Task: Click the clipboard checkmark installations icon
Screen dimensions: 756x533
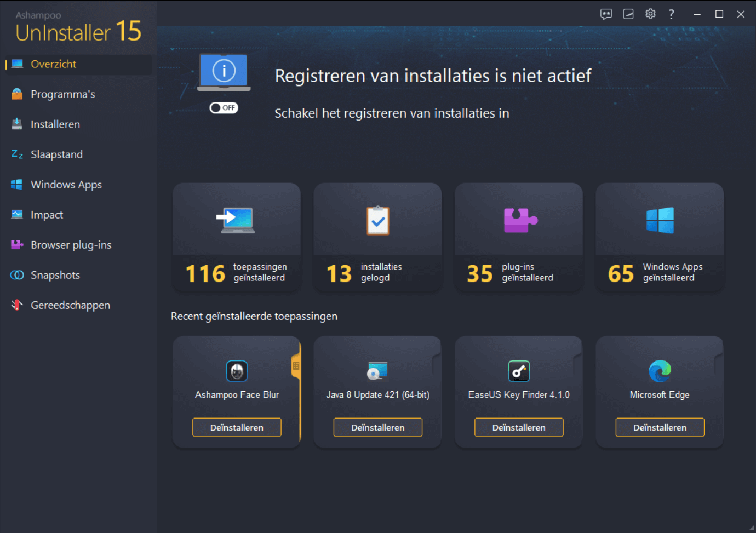Action: tap(378, 220)
